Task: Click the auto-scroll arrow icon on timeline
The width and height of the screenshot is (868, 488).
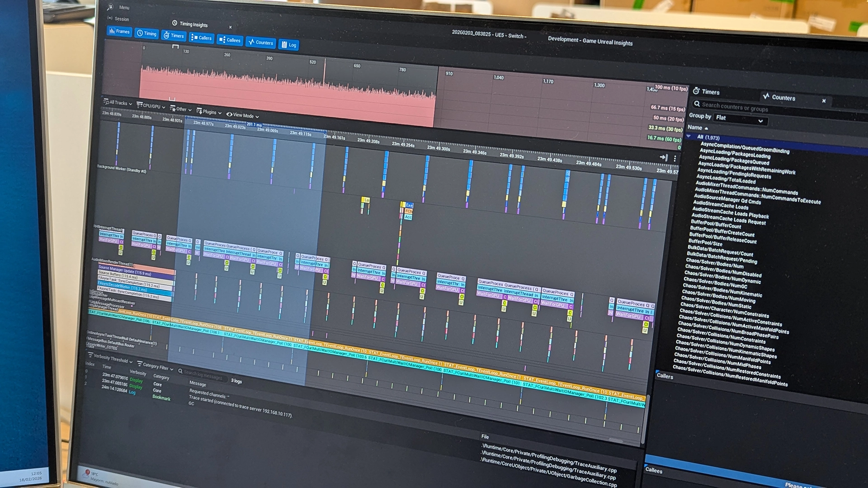Action: coord(663,157)
